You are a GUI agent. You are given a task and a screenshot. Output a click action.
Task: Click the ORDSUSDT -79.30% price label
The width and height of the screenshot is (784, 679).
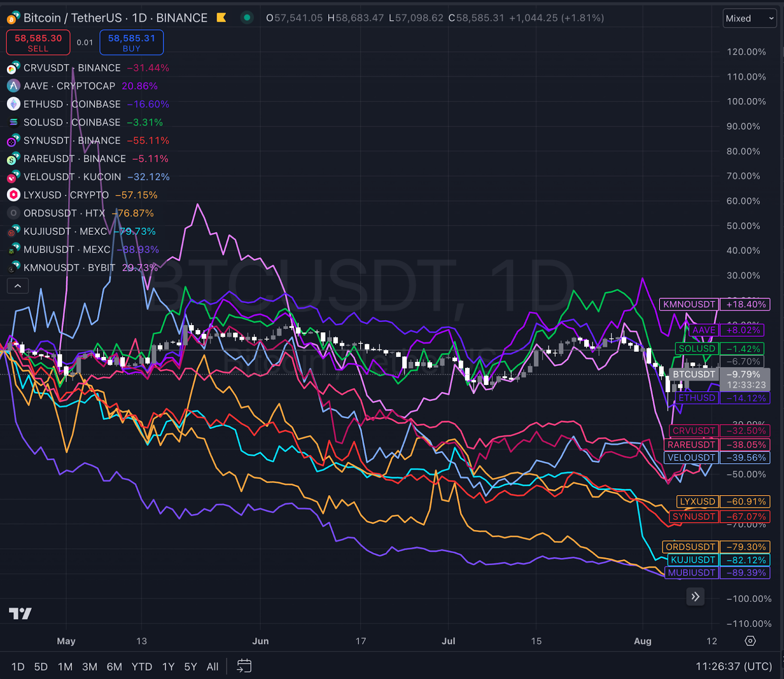click(716, 547)
